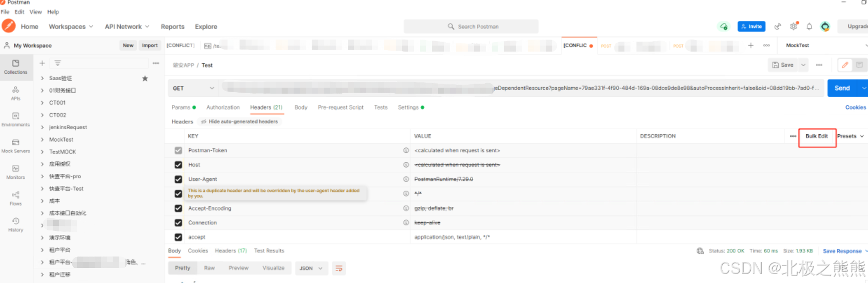
Task: Uncheck the User-Agent header checkbox
Action: coord(178,179)
